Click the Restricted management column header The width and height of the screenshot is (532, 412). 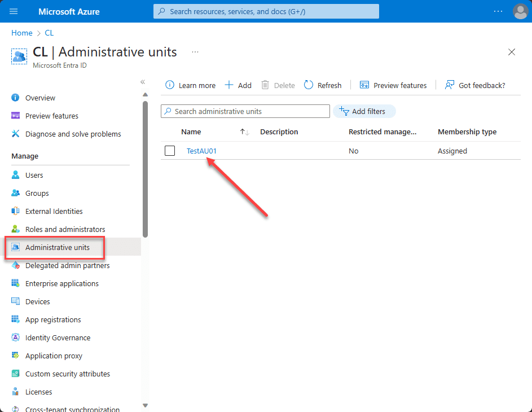tap(382, 132)
